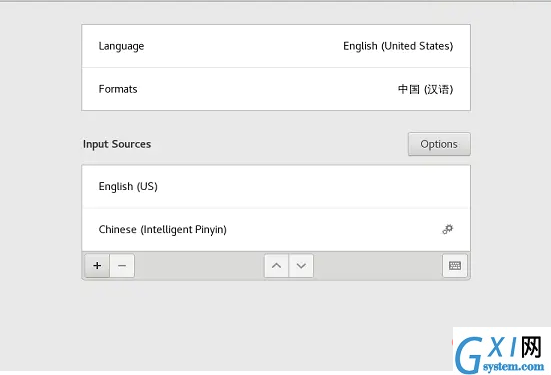Click the Input Sources heading
Image resolution: width=551 pixels, height=375 pixels.
pos(117,144)
